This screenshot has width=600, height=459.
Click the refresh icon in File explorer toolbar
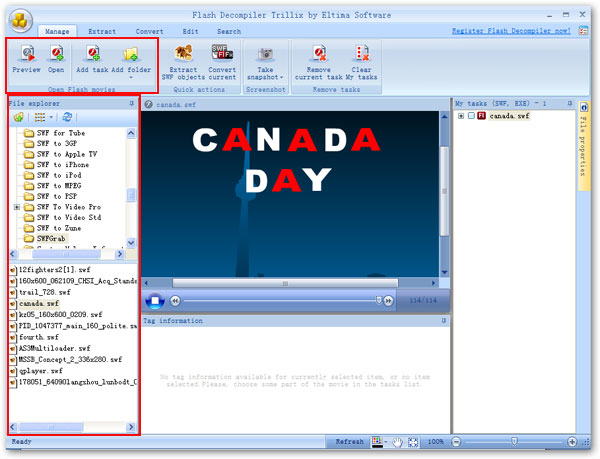(67, 117)
